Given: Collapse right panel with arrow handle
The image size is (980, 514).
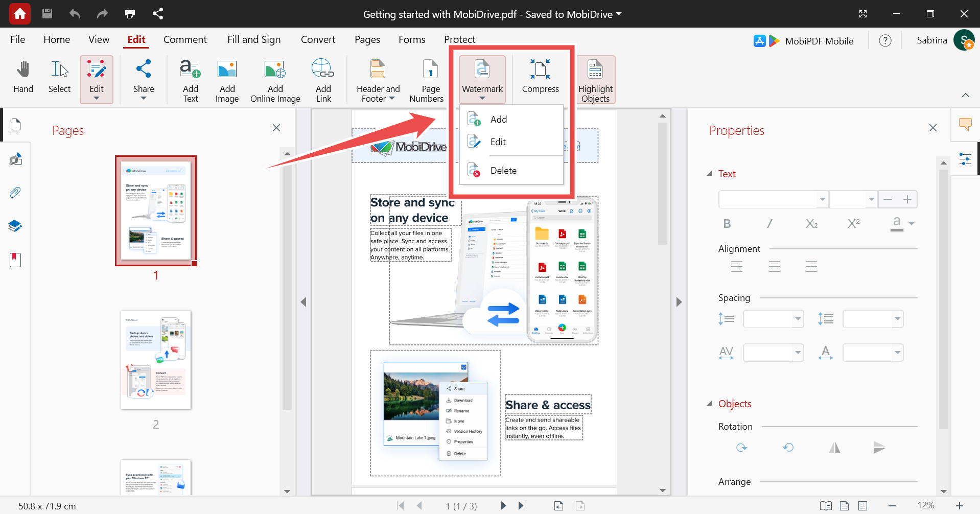Looking at the screenshot, I should tap(679, 302).
